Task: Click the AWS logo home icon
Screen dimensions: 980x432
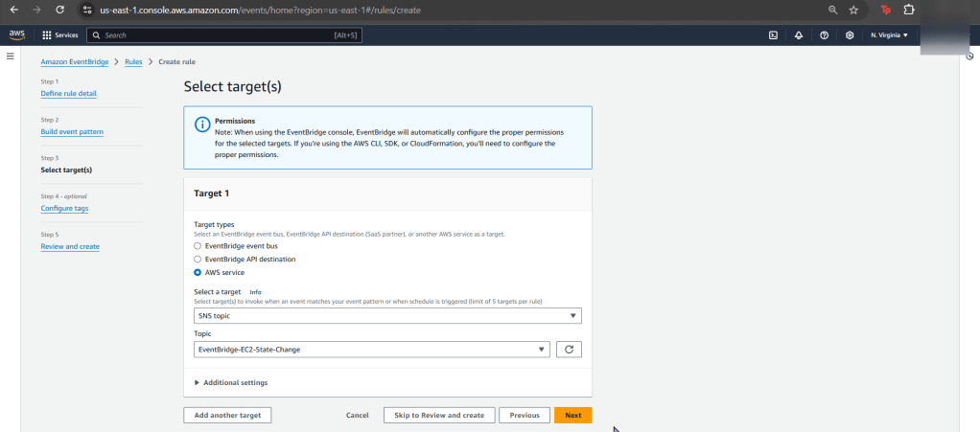Action: (16, 34)
